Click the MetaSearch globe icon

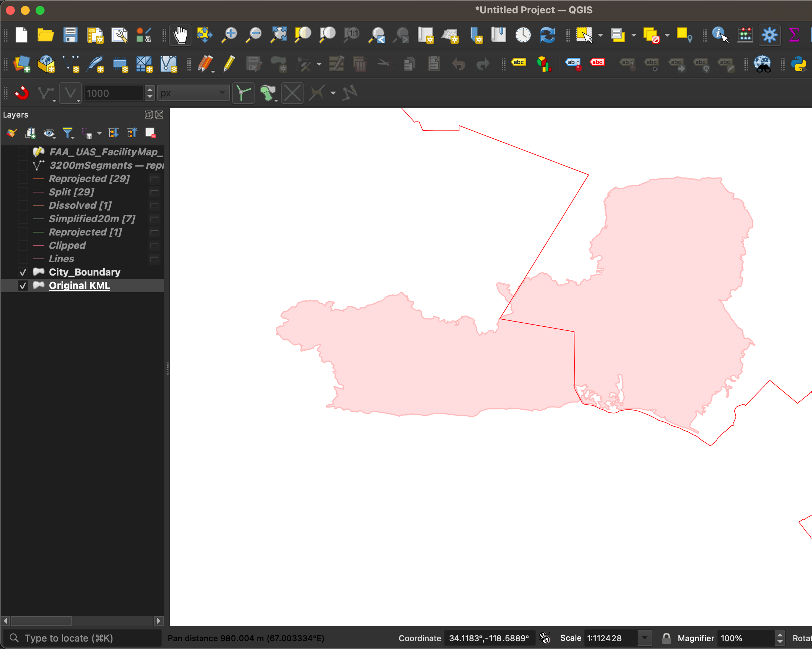click(x=763, y=65)
